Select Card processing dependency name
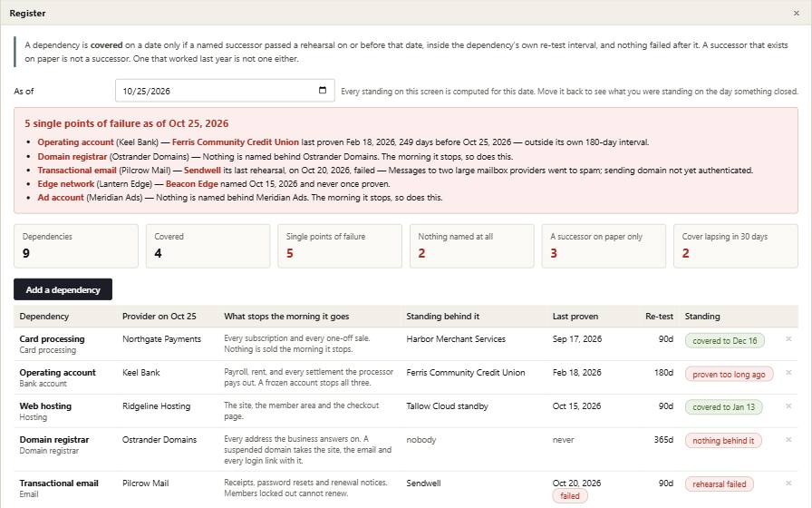The height and width of the screenshot is (508, 812). tap(52, 339)
